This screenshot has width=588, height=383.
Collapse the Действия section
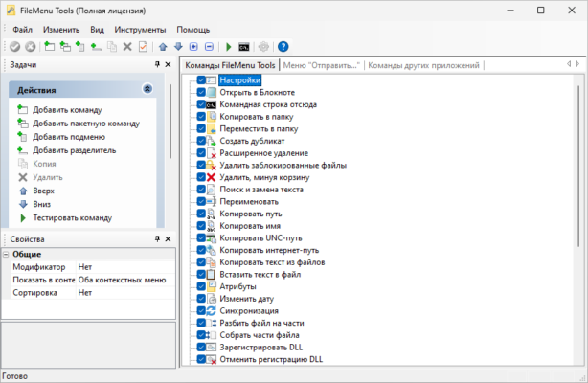tap(147, 89)
